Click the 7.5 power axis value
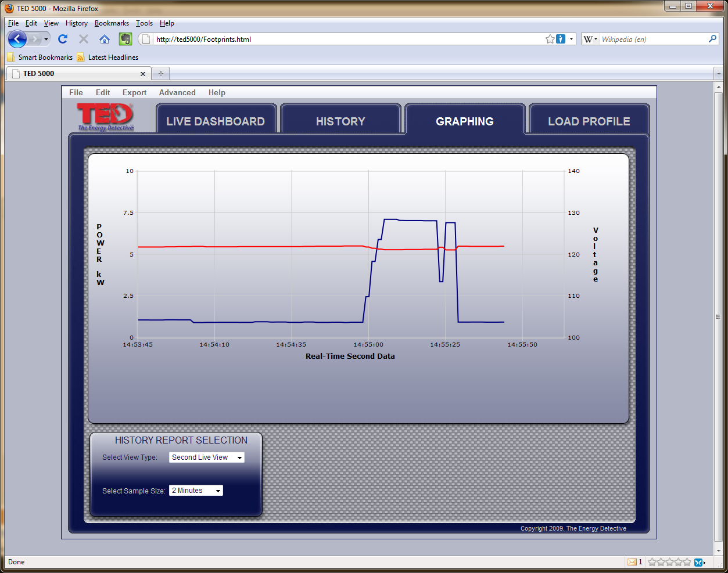Image resolution: width=728 pixels, height=573 pixels. tap(128, 212)
